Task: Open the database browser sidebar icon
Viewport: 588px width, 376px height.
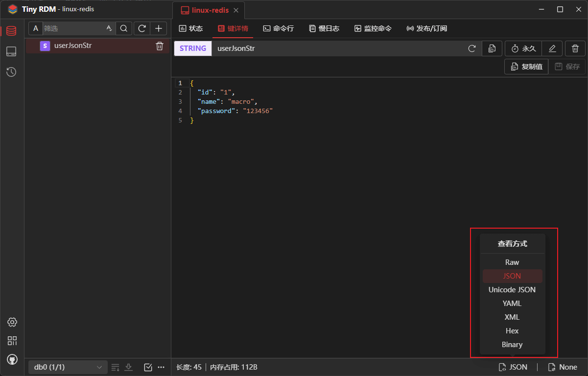Action: [x=11, y=31]
